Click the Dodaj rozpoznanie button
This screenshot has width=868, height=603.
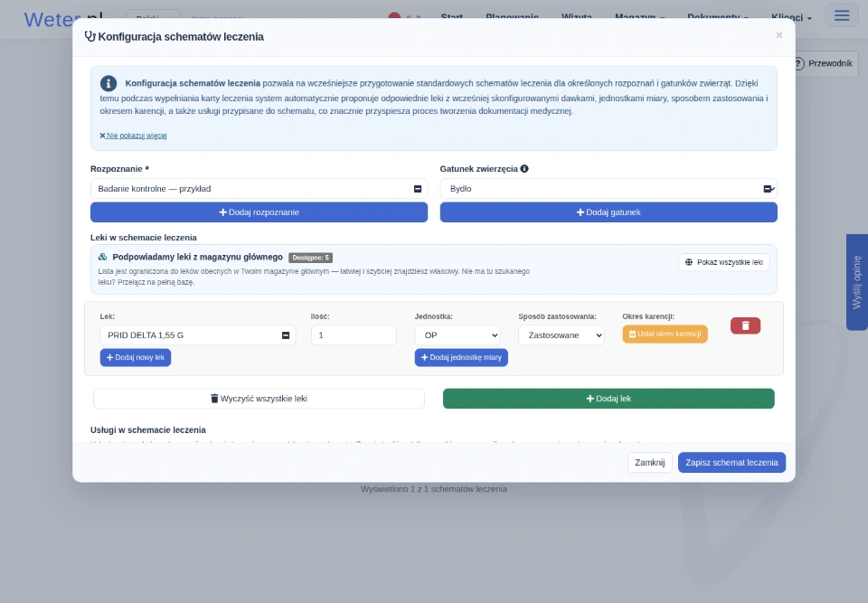259,212
